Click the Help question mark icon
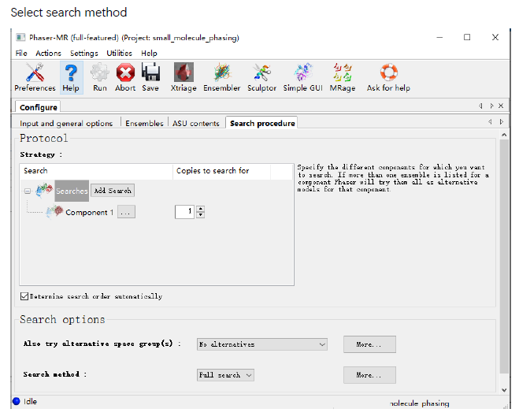 tap(71, 76)
